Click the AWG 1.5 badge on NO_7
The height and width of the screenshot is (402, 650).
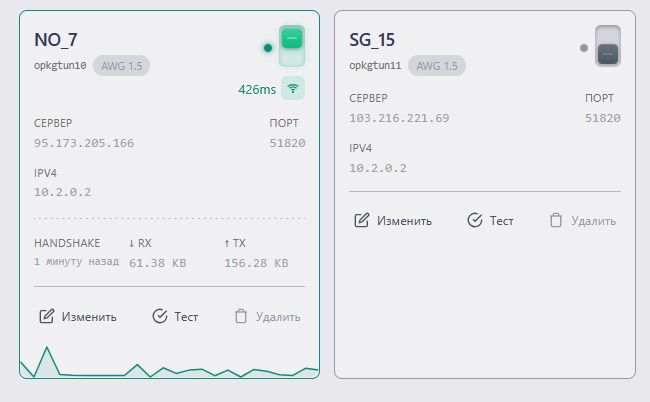tap(122, 66)
